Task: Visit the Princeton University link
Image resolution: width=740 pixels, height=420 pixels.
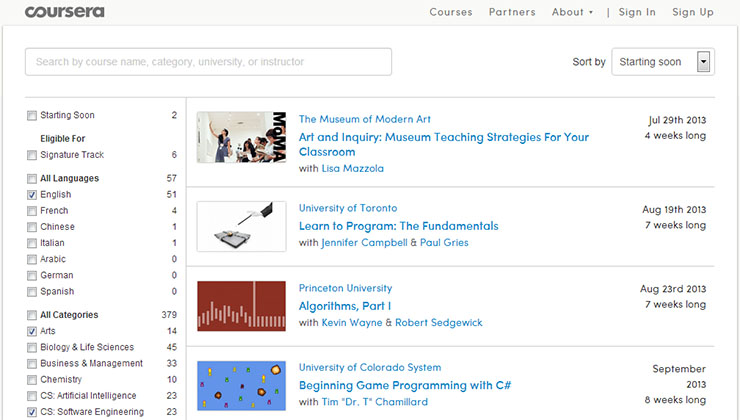Action: point(346,288)
